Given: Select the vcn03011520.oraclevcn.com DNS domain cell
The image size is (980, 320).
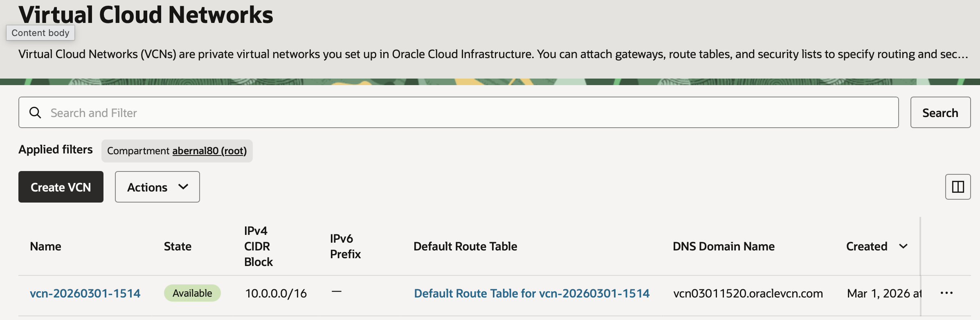Looking at the screenshot, I should click(x=748, y=293).
